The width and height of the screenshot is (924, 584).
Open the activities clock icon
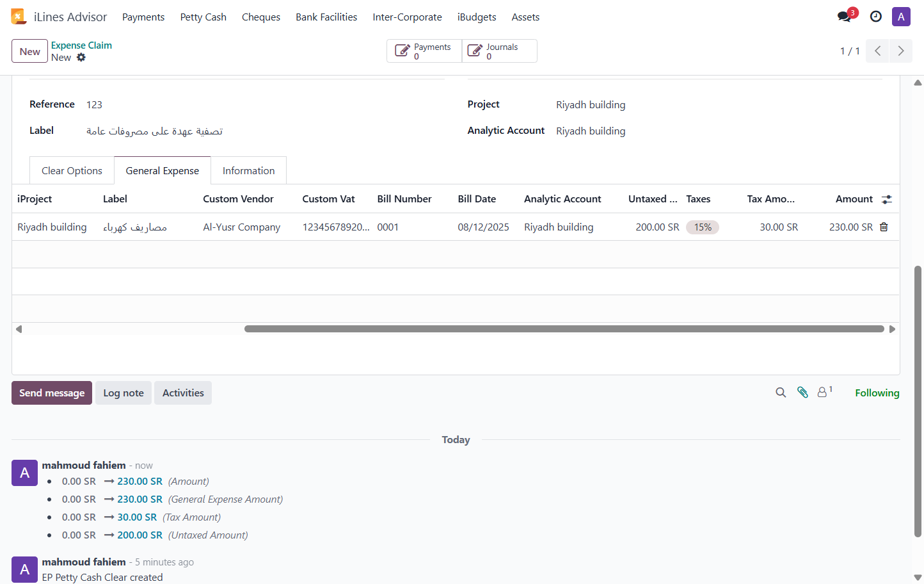tap(876, 17)
